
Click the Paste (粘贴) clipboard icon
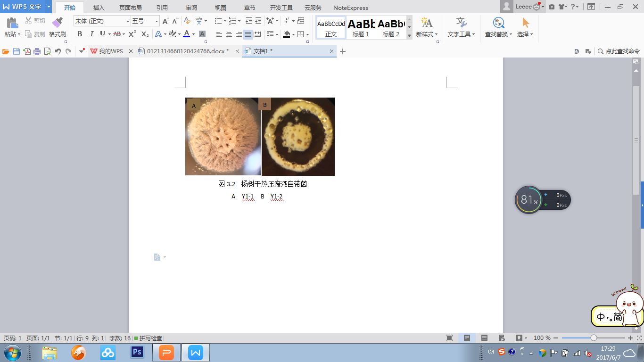[x=12, y=22]
